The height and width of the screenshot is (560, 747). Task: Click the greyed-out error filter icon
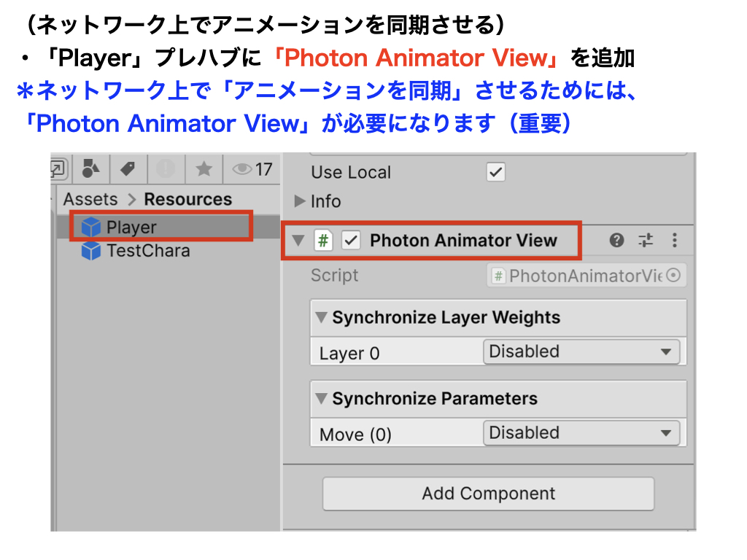166,168
